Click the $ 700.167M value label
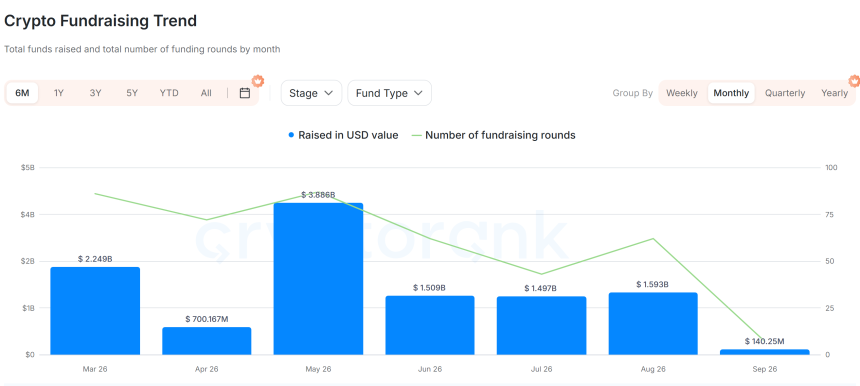 click(x=207, y=319)
